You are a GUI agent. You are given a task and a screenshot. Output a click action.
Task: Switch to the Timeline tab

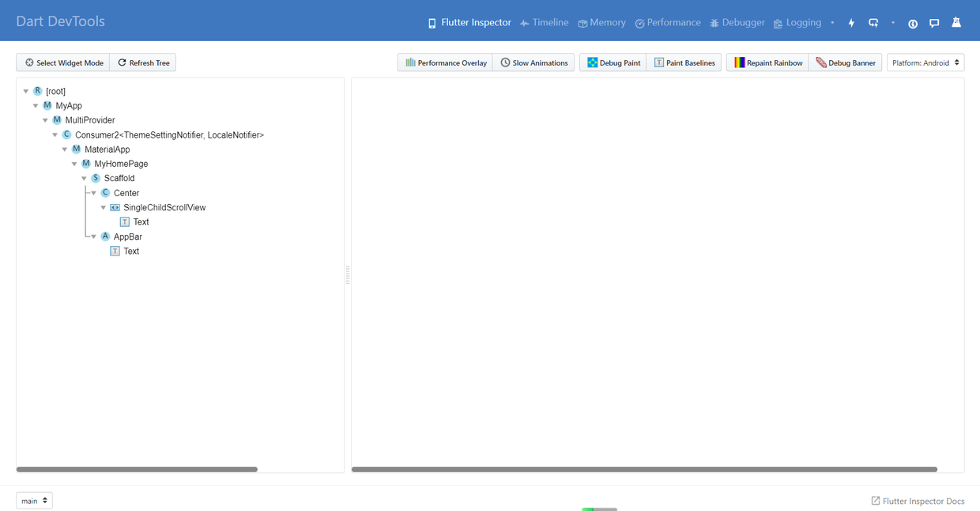(x=544, y=23)
